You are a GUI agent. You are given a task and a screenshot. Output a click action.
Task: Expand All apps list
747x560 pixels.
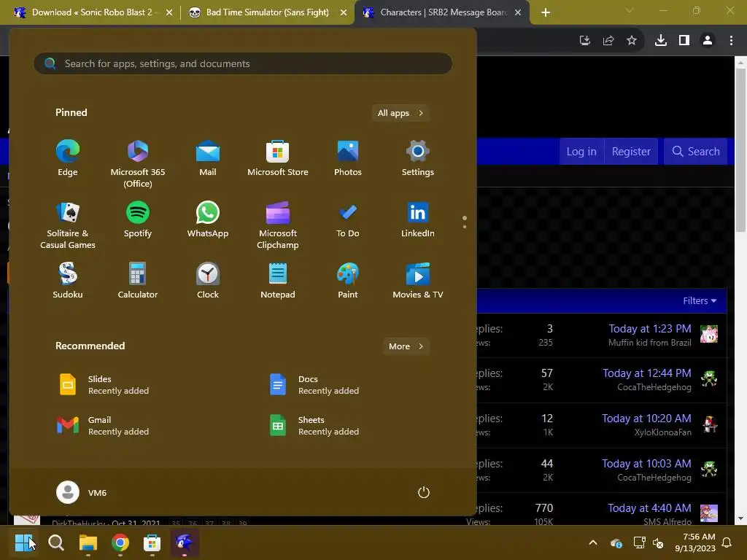[x=400, y=113]
